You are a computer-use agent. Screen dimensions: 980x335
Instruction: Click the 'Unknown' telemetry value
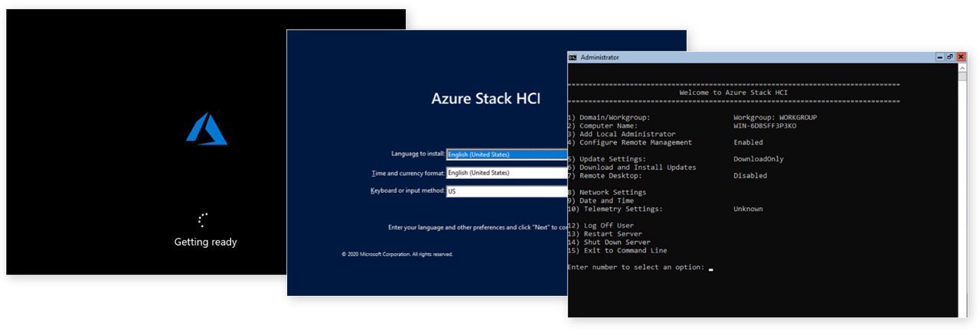(748, 209)
